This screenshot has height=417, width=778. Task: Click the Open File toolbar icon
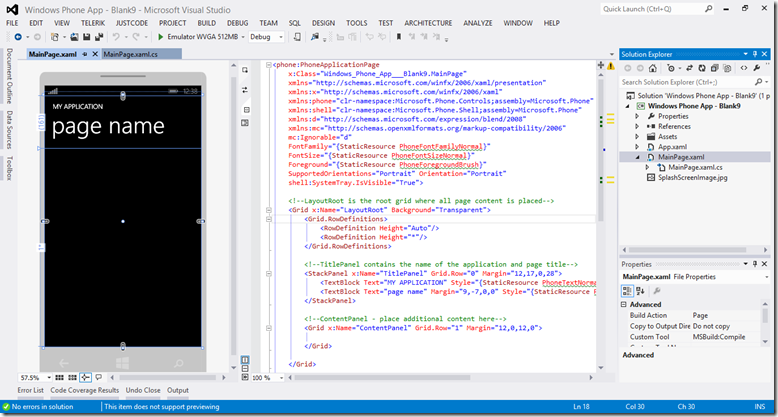(x=74, y=37)
